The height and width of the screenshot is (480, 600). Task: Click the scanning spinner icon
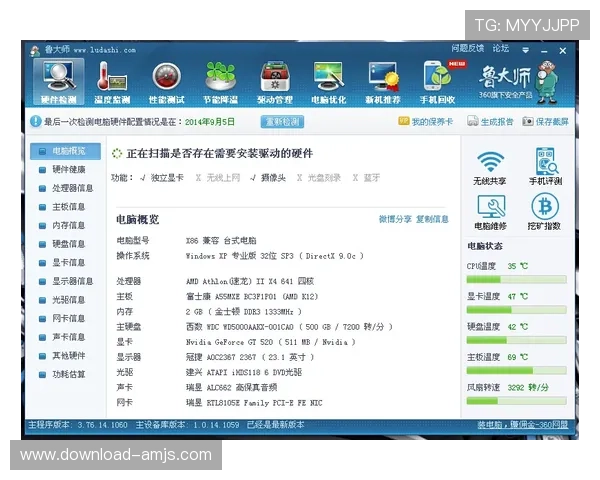[x=117, y=154]
